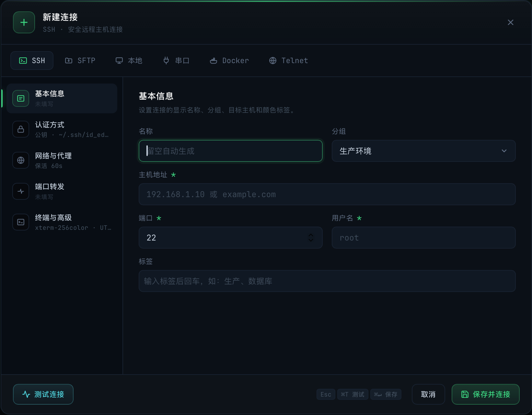This screenshot has width=532, height=415.
Task: Click the 用户名 input field
Action: coord(424,238)
